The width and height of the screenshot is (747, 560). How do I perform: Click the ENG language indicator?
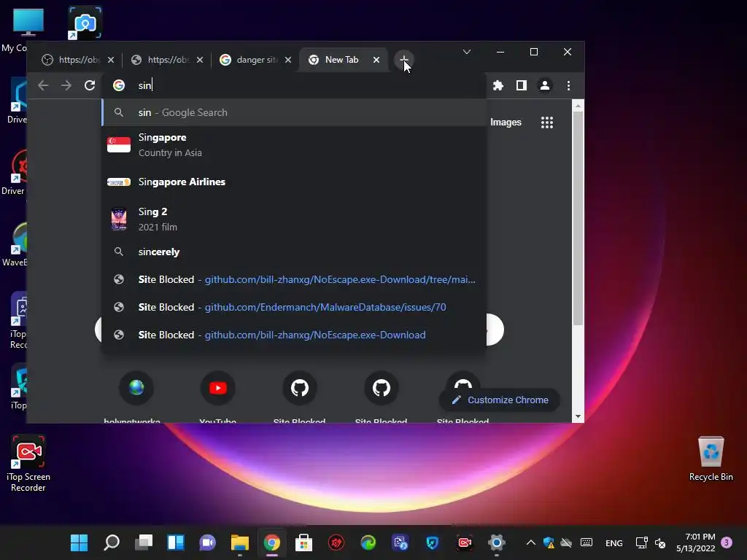(x=614, y=542)
